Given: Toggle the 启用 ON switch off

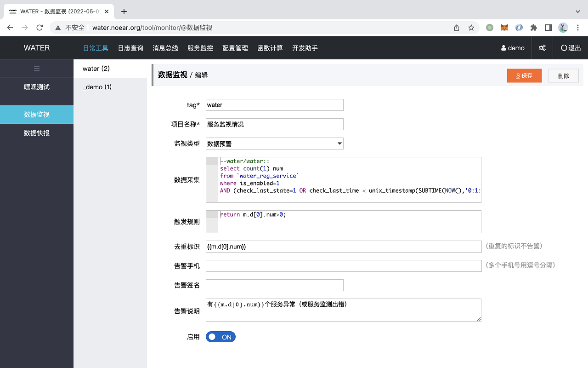Looking at the screenshot, I should (x=220, y=337).
